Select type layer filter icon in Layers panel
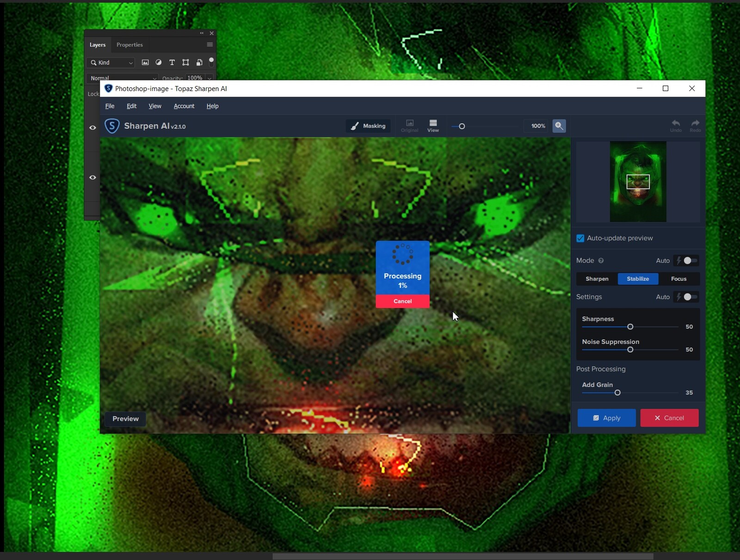The height and width of the screenshot is (560, 740). click(x=172, y=62)
